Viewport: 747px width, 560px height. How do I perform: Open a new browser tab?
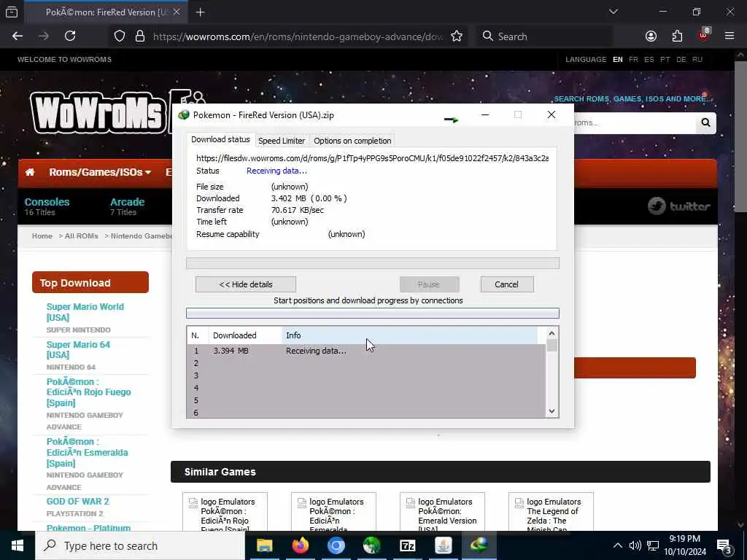point(200,12)
